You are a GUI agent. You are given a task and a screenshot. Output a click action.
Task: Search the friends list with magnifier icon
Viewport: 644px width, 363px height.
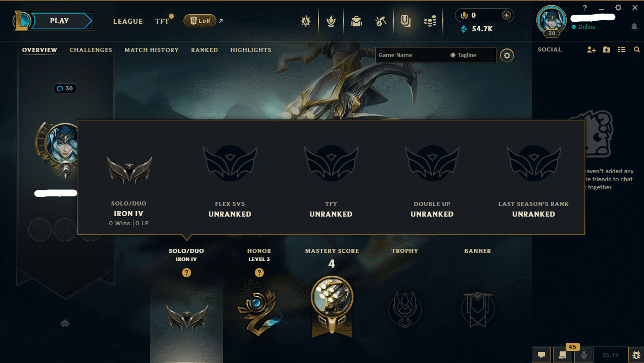(636, 49)
